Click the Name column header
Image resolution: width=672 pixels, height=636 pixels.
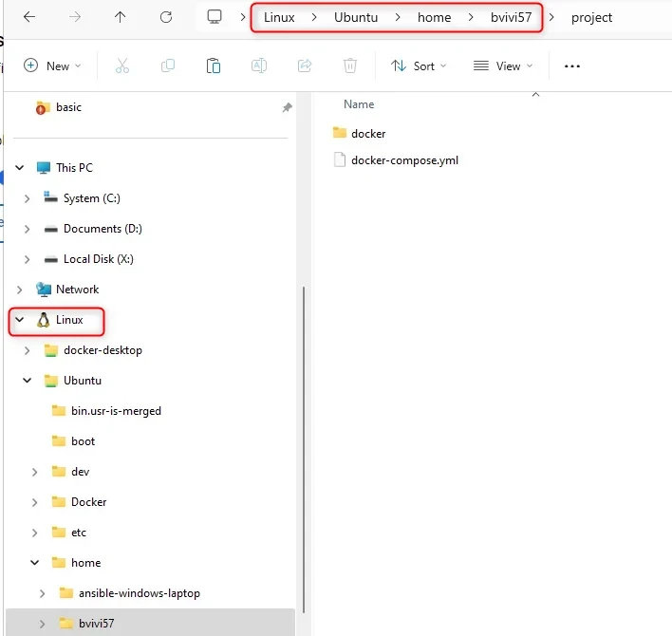[359, 104]
